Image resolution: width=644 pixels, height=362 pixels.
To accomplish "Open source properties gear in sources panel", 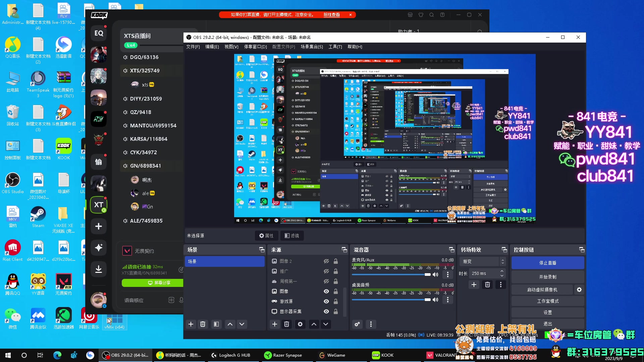I will click(300, 324).
